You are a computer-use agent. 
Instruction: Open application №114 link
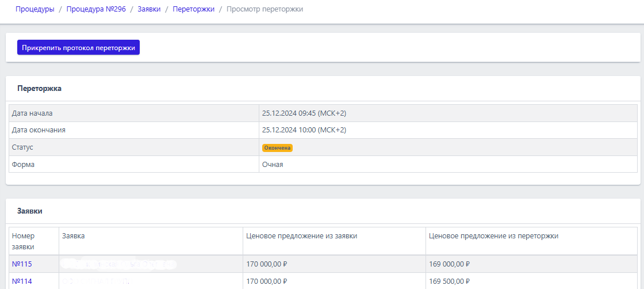22,282
